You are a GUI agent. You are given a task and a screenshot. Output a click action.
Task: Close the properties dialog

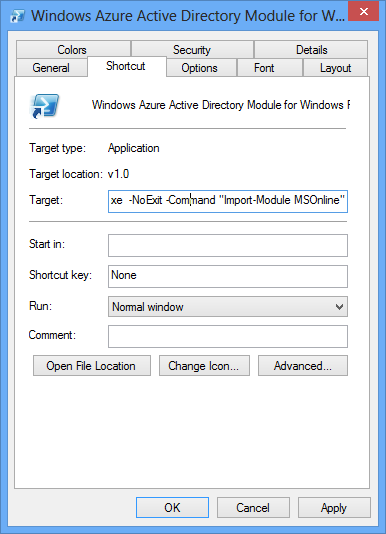(364, 12)
